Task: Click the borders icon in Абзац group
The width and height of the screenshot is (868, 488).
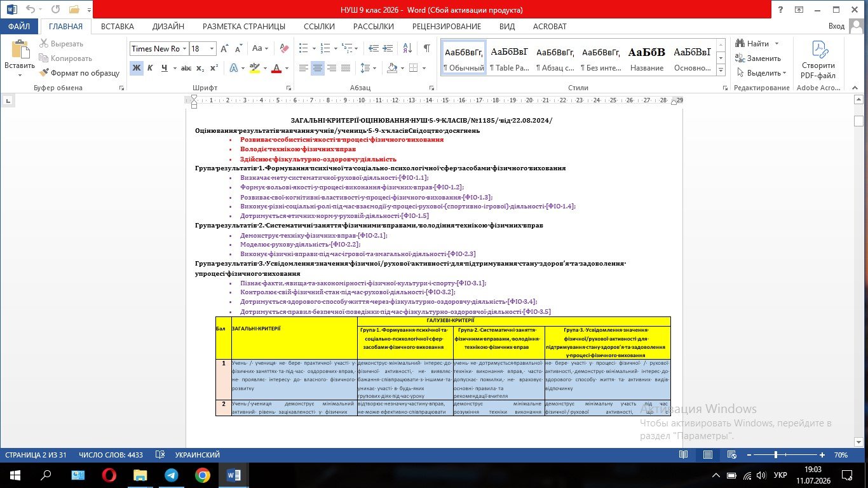Action: [x=414, y=68]
